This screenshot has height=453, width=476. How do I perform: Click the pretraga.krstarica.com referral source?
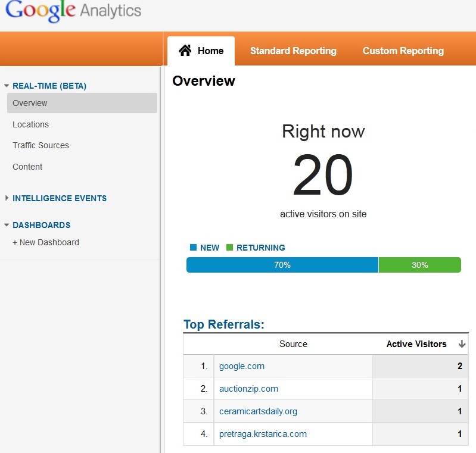263,434
